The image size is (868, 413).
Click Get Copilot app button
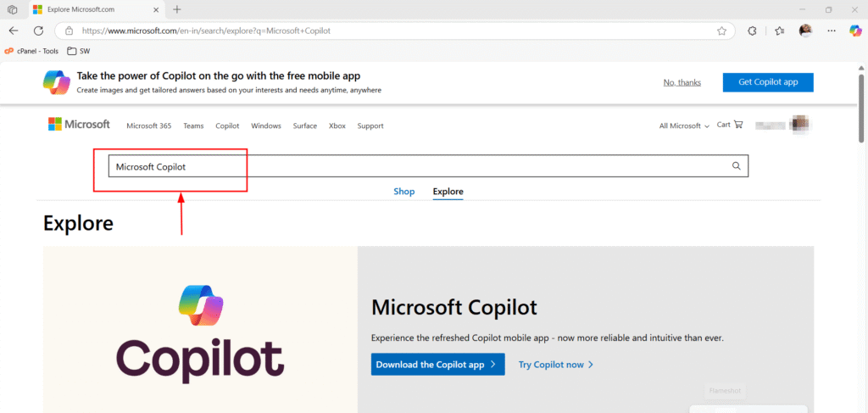pos(768,82)
